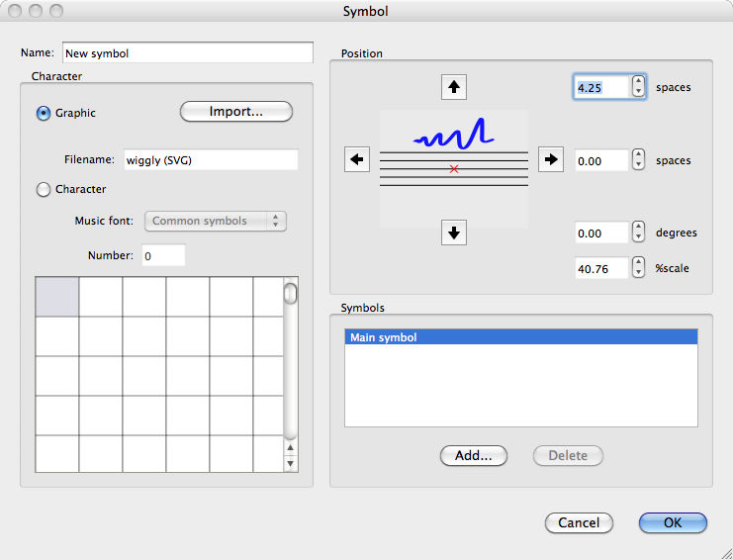Click the down arrow position button

click(453, 233)
